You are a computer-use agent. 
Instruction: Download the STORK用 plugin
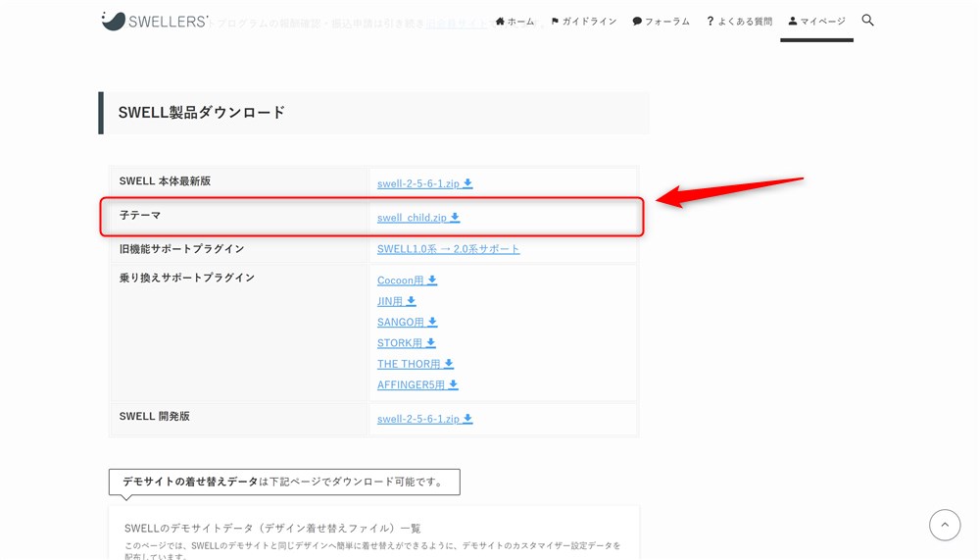[407, 343]
